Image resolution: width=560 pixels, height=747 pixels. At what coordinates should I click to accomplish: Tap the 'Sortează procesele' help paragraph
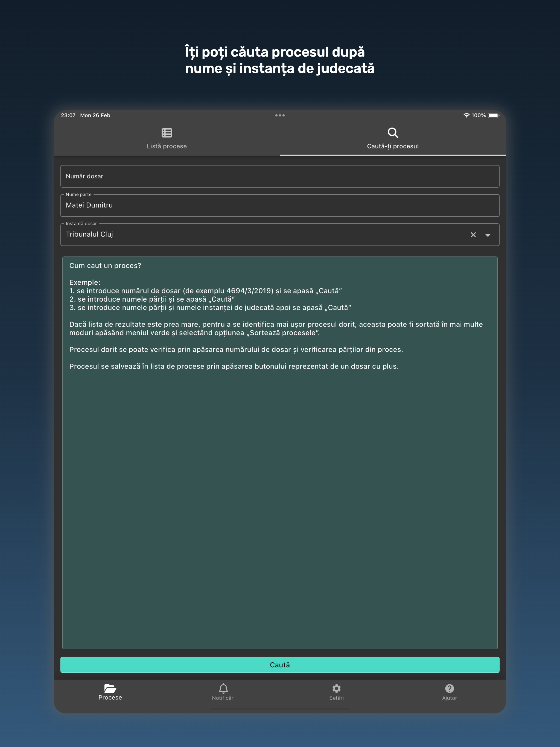pyautogui.click(x=276, y=329)
